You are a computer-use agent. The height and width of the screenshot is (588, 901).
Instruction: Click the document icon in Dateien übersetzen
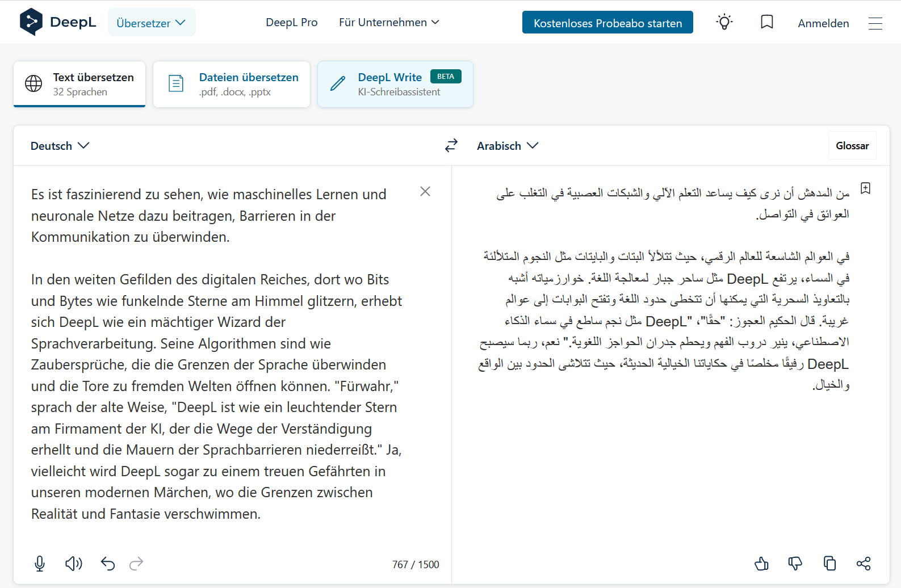pos(176,83)
